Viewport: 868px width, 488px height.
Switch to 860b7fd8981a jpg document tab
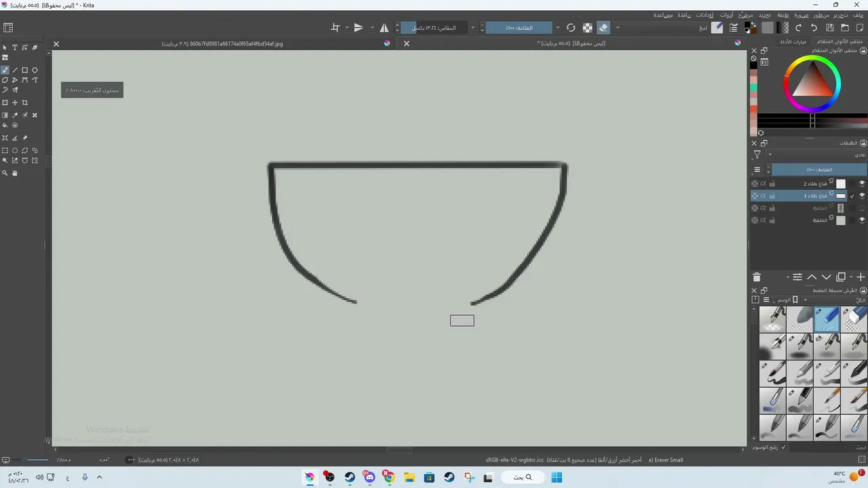tap(222, 43)
